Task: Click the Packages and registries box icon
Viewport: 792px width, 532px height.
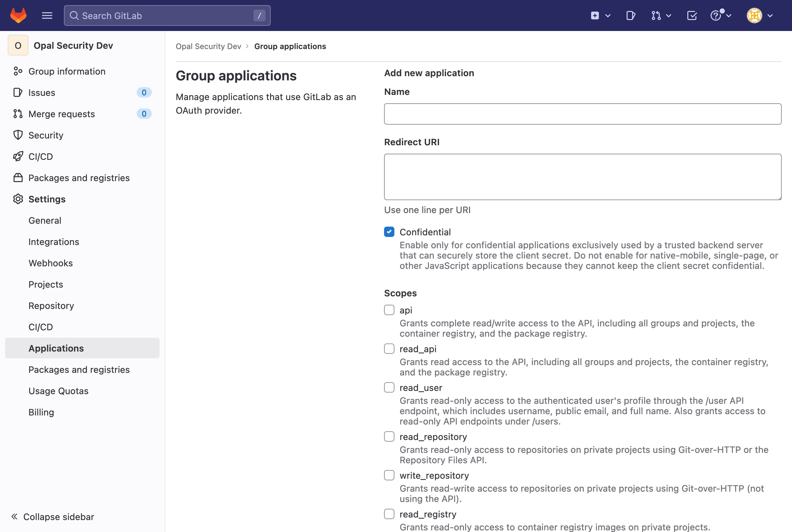Action: [x=18, y=178]
